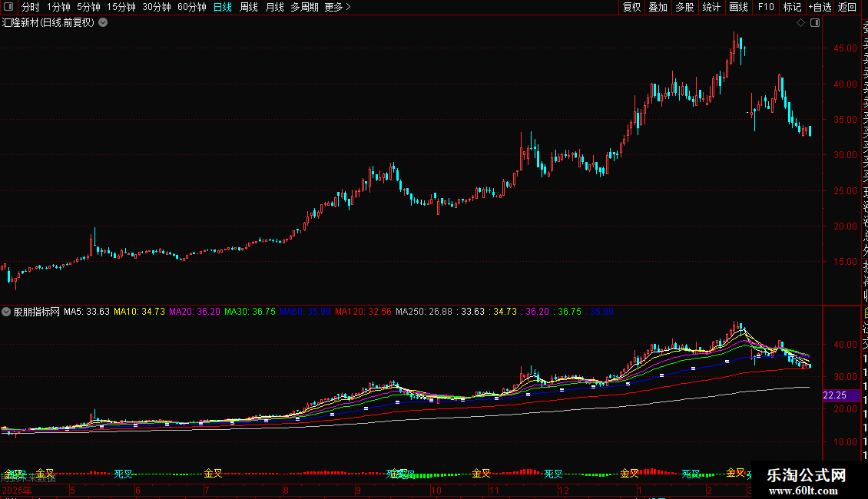Open the 叠加 overlay tool
Image resolution: width=868 pixels, height=499 pixels.
658,7
